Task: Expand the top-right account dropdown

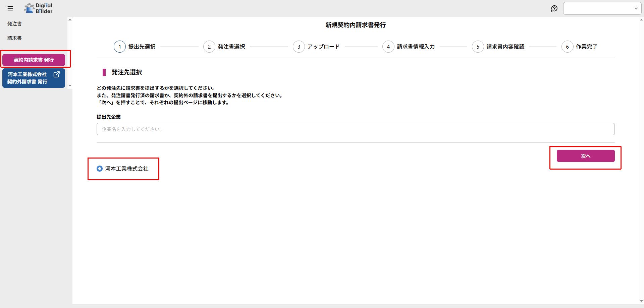Action: [602, 8]
